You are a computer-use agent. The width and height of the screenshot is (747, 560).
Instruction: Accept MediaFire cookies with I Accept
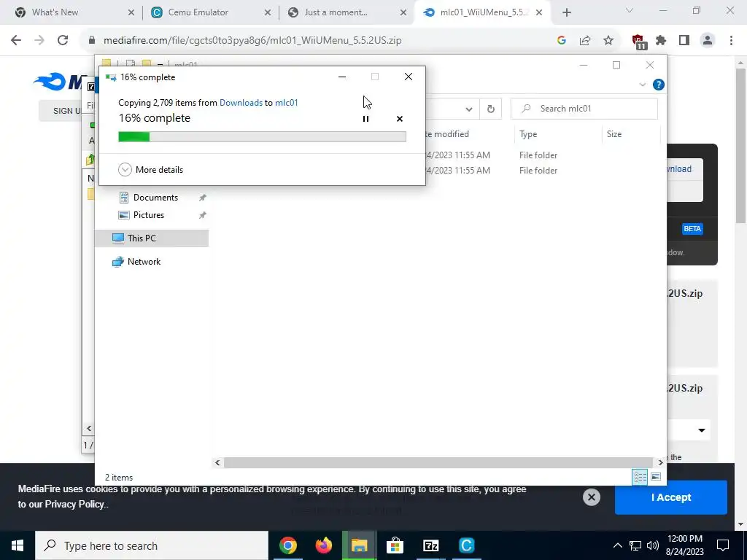671,497
